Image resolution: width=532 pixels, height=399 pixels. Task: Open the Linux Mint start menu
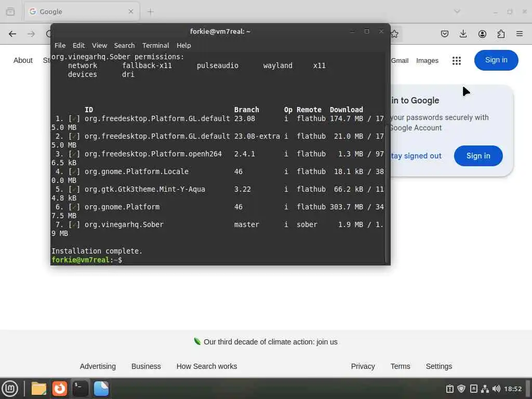click(10, 389)
